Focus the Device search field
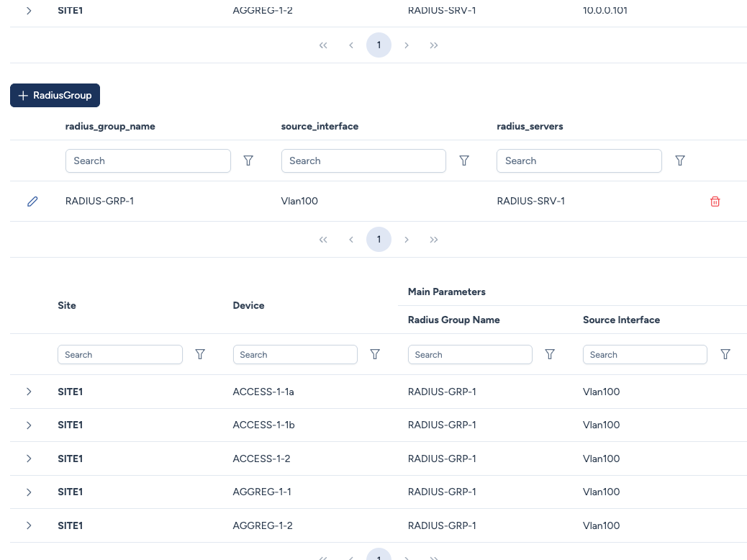The image size is (747, 560). click(295, 354)
